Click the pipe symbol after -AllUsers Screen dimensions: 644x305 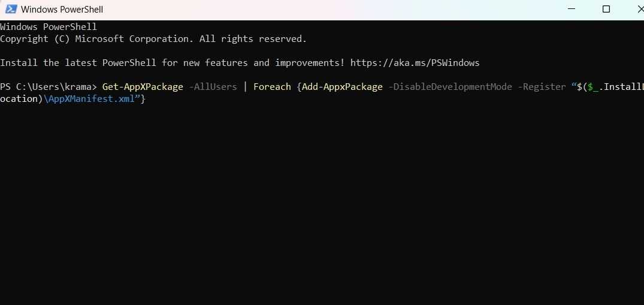pyautogui.click(x=245, y=87)
